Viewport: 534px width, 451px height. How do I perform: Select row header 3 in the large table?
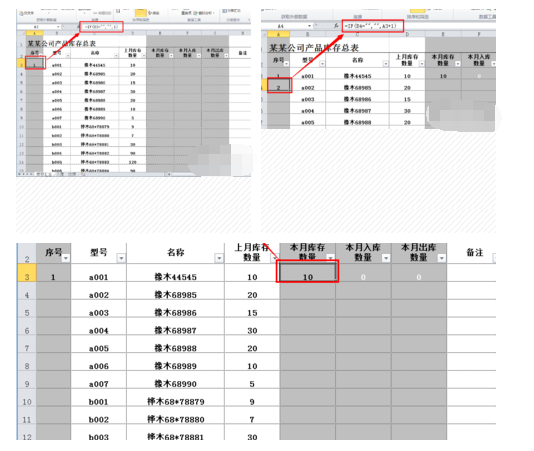coord(27,277)
